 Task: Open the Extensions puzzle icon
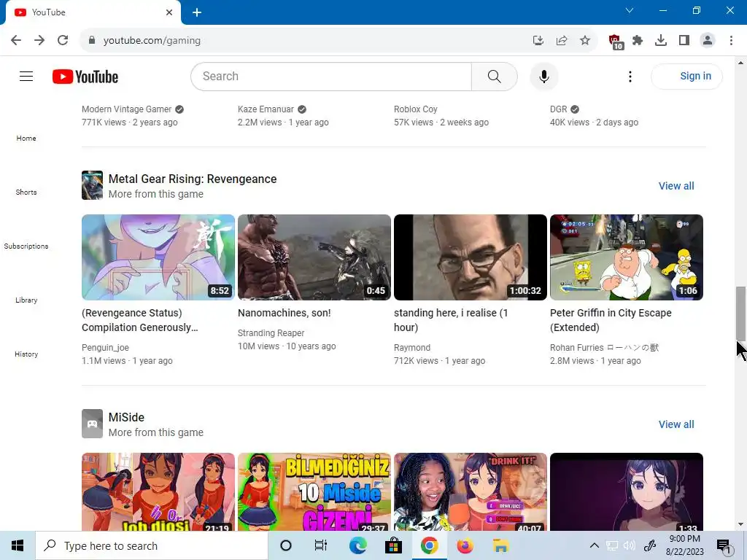pyautogui.click(x=638, y=41)
